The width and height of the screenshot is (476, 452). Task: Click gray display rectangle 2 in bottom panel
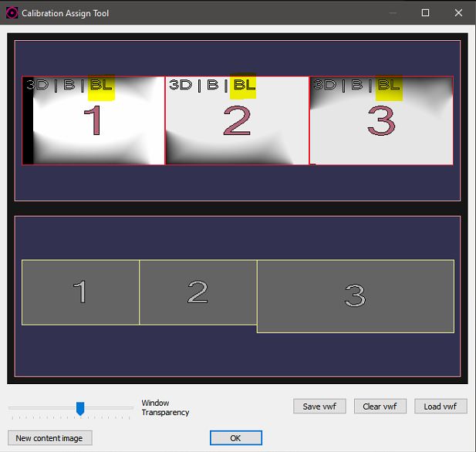point(197,292)
